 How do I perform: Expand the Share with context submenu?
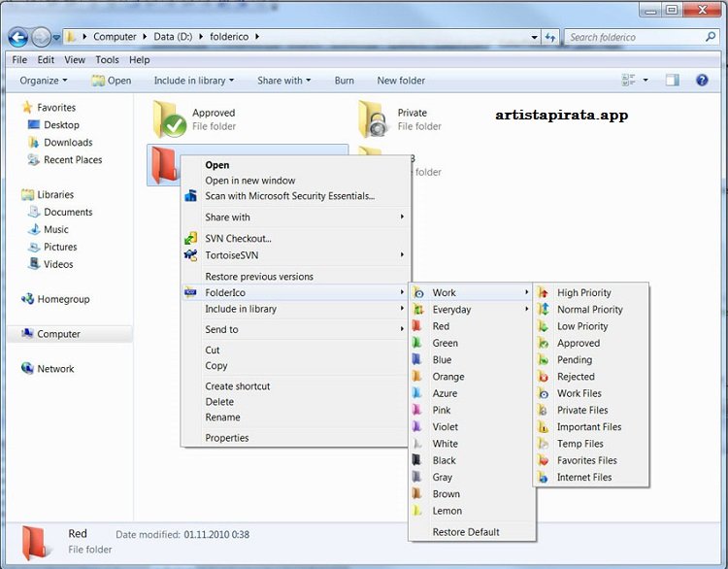[295, 217]
